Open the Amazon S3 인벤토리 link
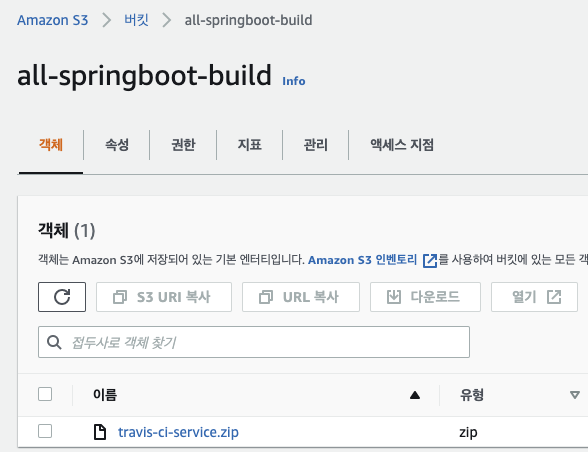 tap(363, 260)
